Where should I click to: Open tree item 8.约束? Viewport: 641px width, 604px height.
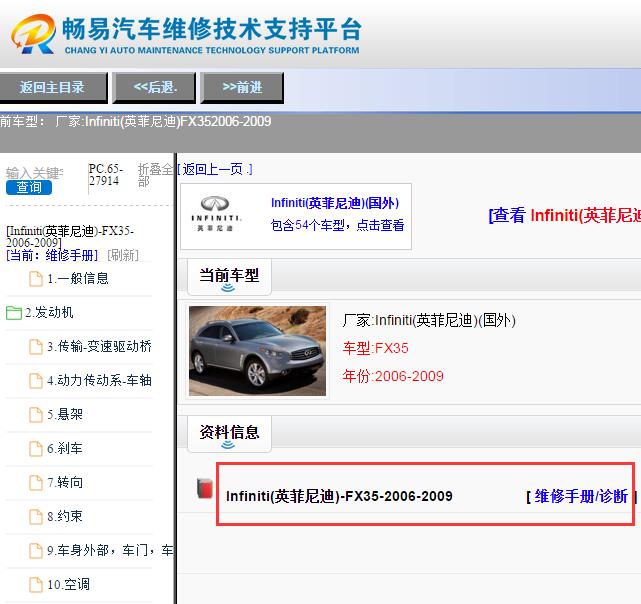65,516
